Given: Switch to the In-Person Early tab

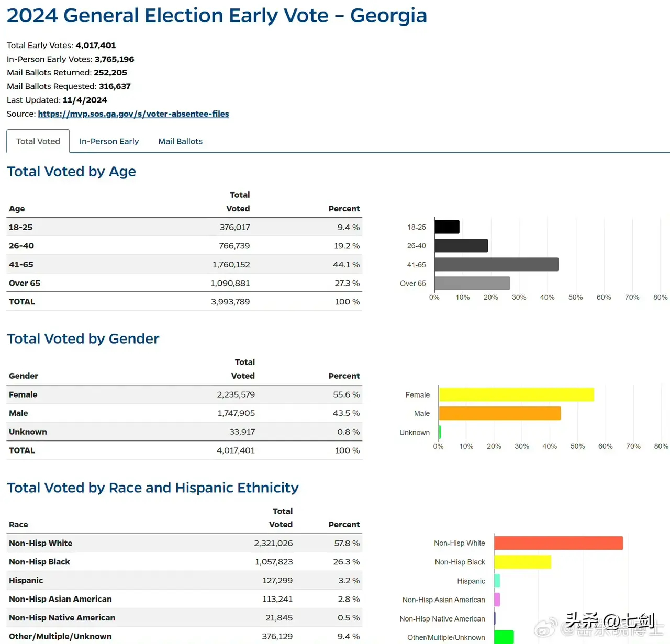Looking at the screenshot, I should pyautogui.click(x=109, y=141).
